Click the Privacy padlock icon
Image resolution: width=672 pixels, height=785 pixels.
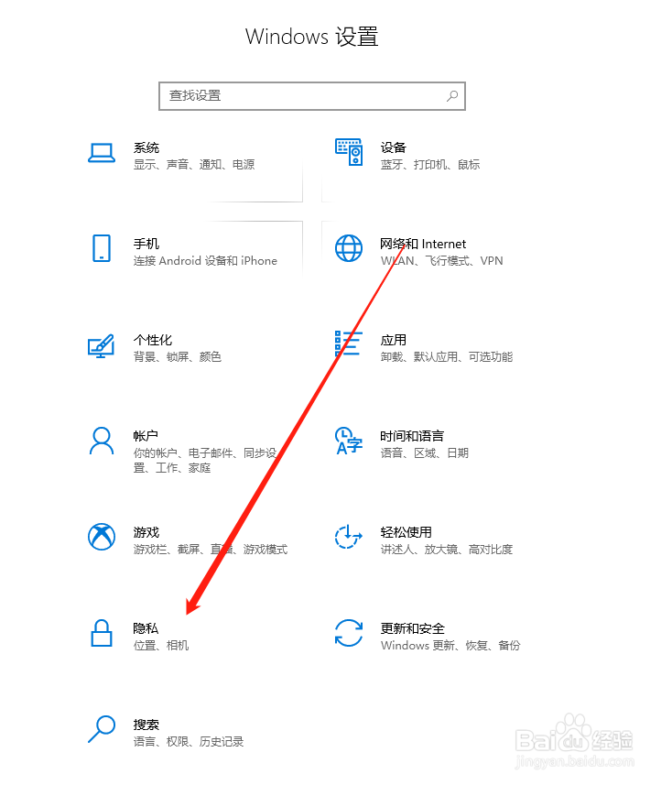pos(102,633)
